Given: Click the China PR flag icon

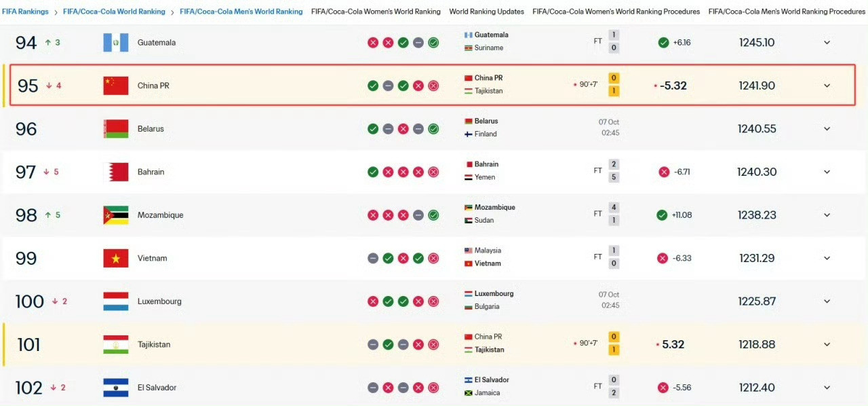Looking at the screenshot, I should point(115,86).
